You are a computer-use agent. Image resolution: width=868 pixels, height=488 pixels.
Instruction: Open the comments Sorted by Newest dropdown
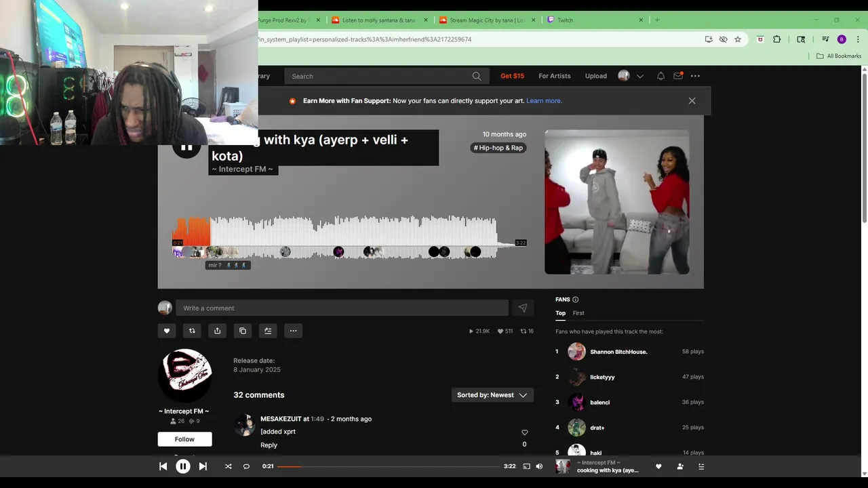click(492, 395)
